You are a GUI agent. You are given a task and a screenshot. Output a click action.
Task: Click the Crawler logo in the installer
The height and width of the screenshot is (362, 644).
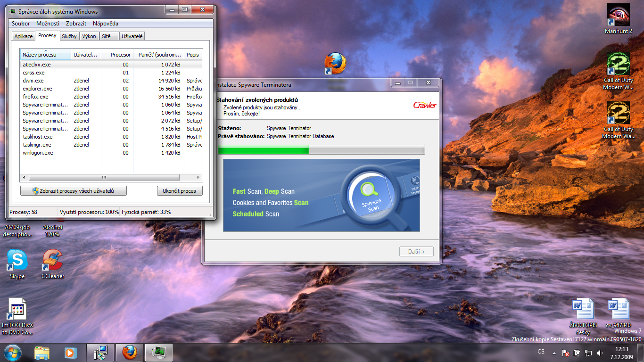coord(425,105)
